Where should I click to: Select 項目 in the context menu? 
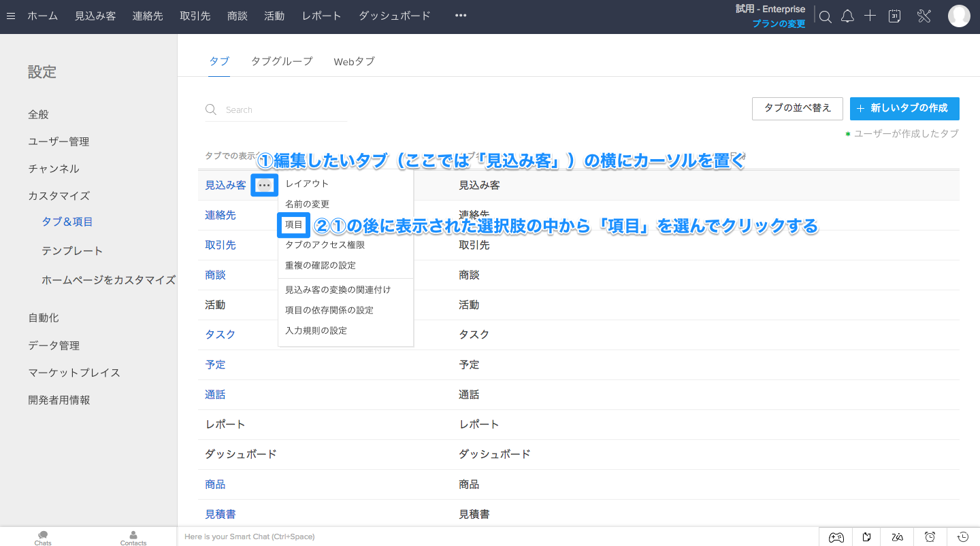click(294, 224)
